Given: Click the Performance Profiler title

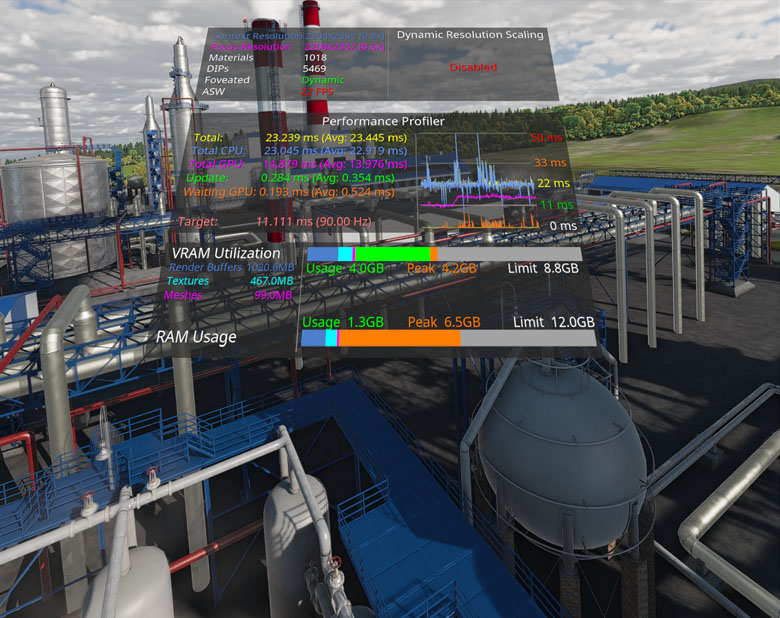Looking at the screenshot, I should tap(383, 121).
